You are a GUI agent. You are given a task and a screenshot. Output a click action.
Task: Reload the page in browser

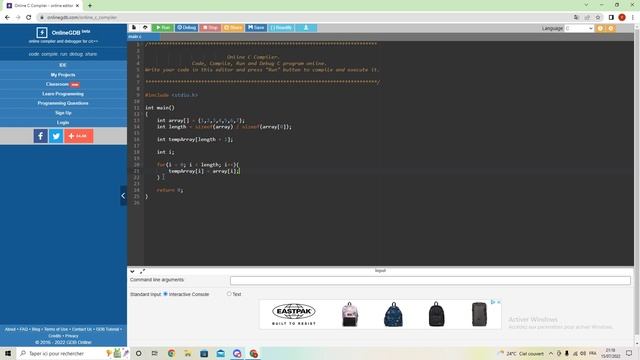click(29, 17)
